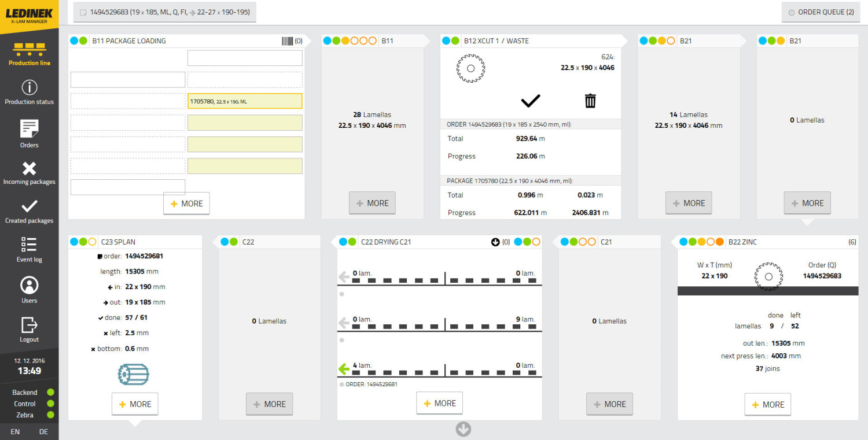
Task: Expand MORE in the B22 ZINC panel
Action: (767, 405)
